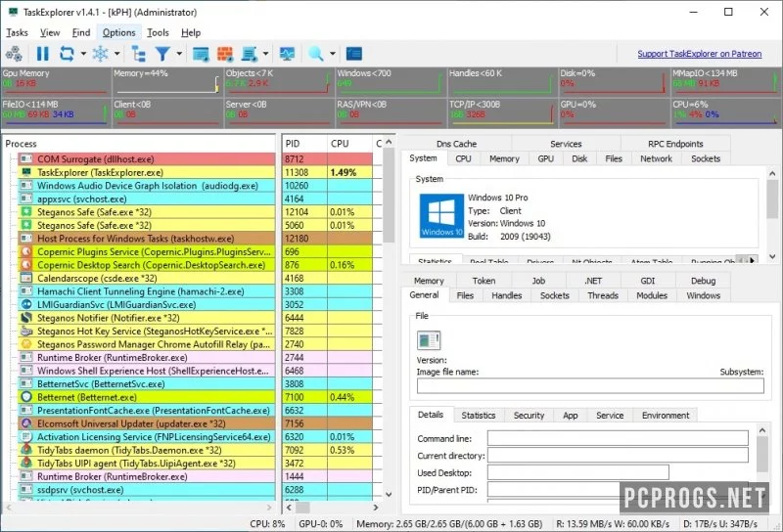Select Host Process for Windows Tasks row
Viewport: 783px width, 532px height.
[145, 239]
